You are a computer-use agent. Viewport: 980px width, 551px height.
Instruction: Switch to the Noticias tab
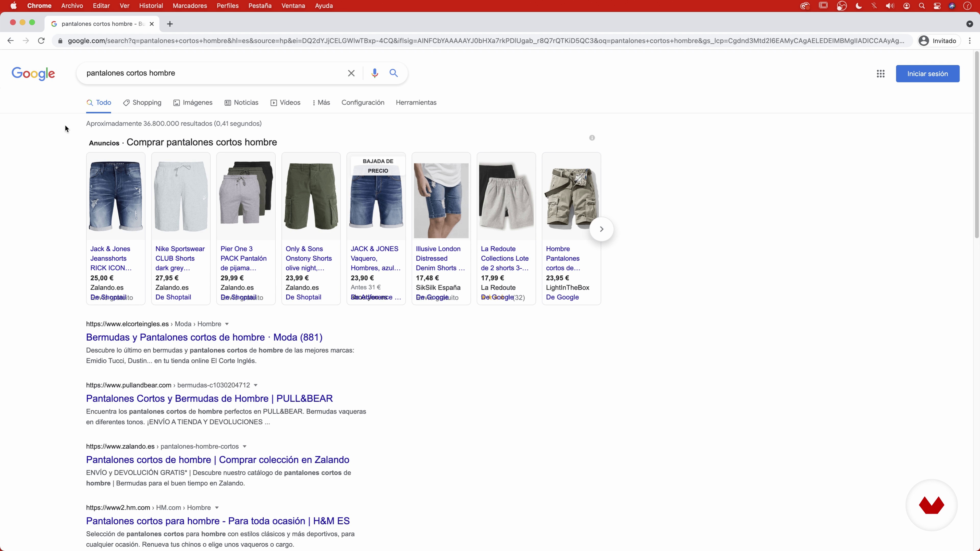point(242,103)
